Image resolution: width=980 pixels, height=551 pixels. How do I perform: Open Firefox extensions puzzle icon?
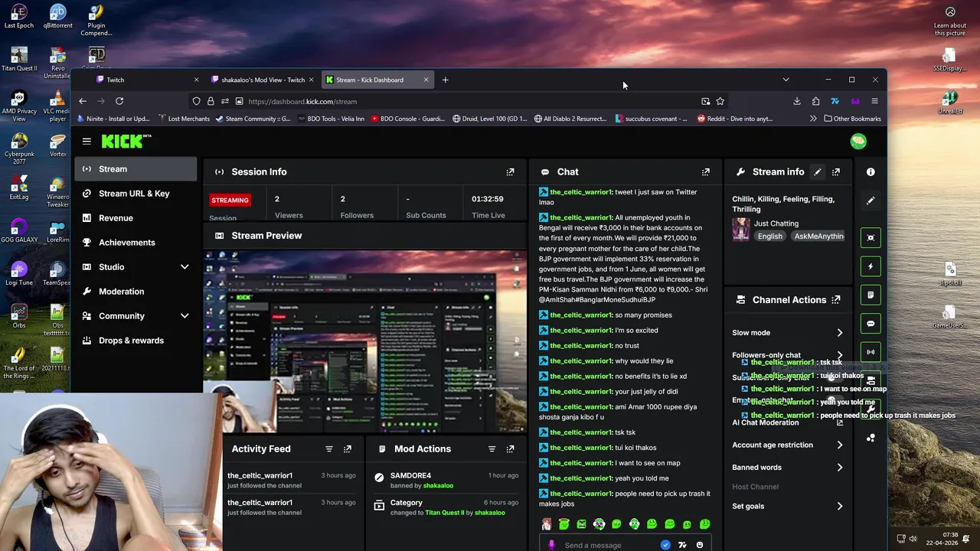815,101
